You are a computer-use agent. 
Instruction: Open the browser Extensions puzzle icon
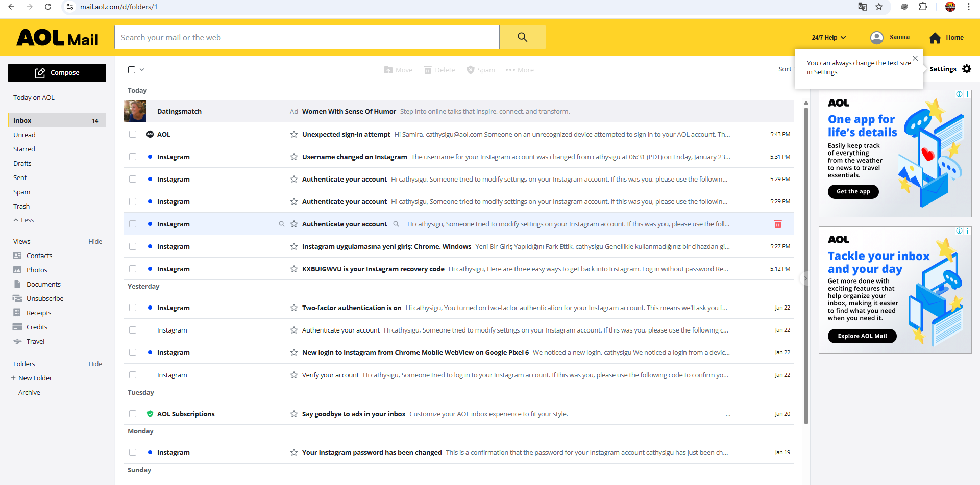(x=923, y=7)
